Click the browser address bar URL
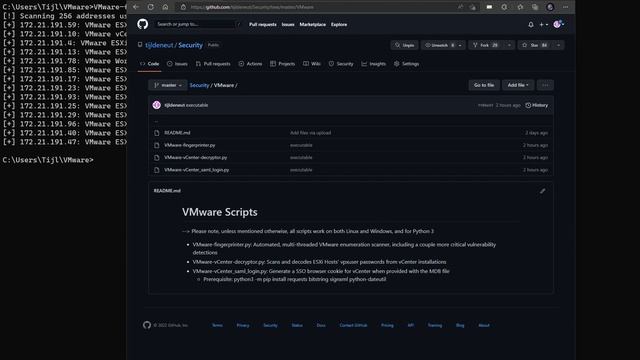Screen dimensions: 640x360 pos(252,7)
